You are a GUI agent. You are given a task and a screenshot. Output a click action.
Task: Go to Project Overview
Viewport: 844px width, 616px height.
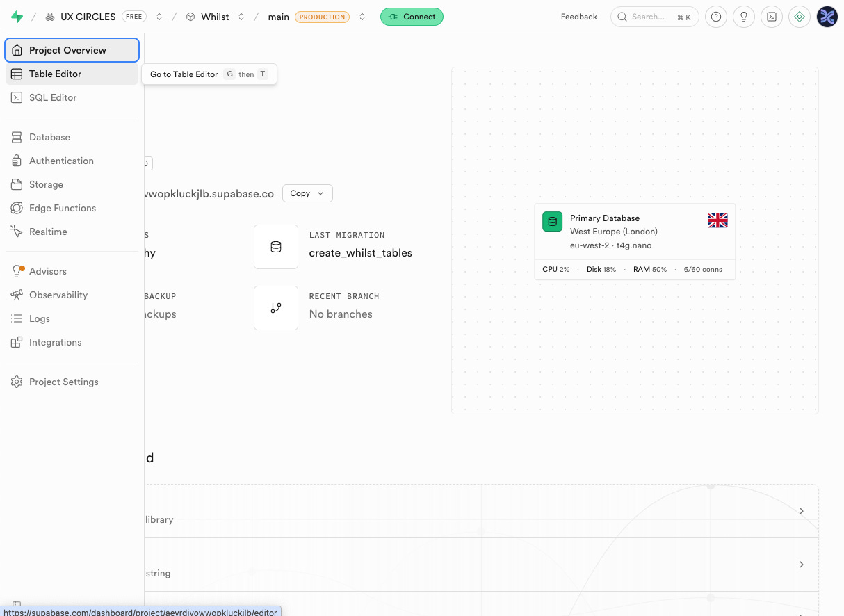pyautogui.click(x=72, y=50)
